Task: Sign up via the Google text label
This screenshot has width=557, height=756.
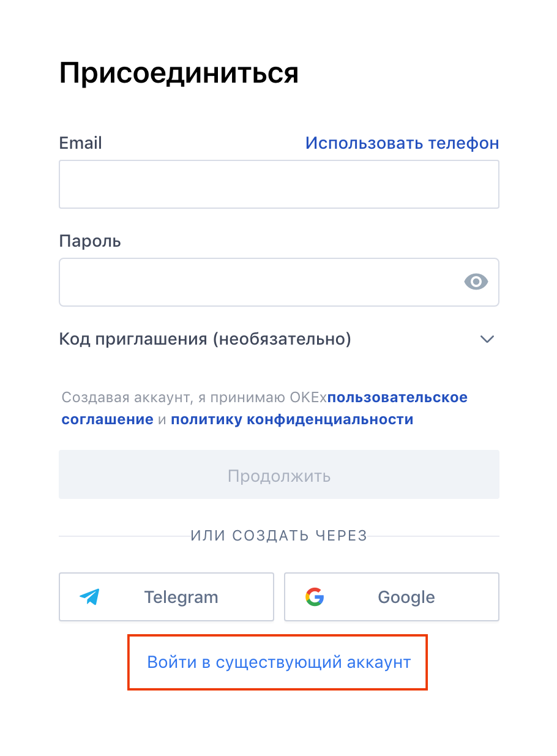Action: tap(406, 597)
